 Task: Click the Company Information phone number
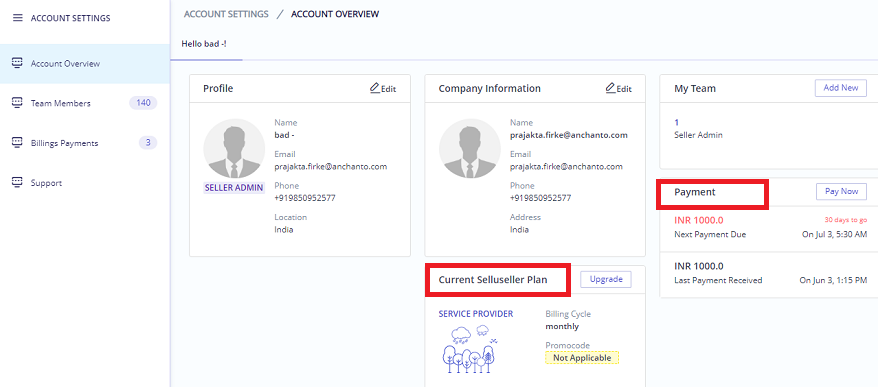[540, 198]
